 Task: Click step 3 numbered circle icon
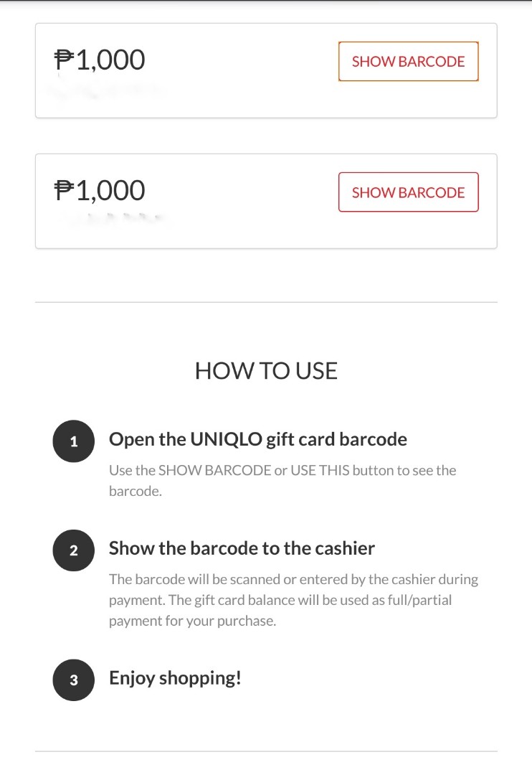coord(73,680)
